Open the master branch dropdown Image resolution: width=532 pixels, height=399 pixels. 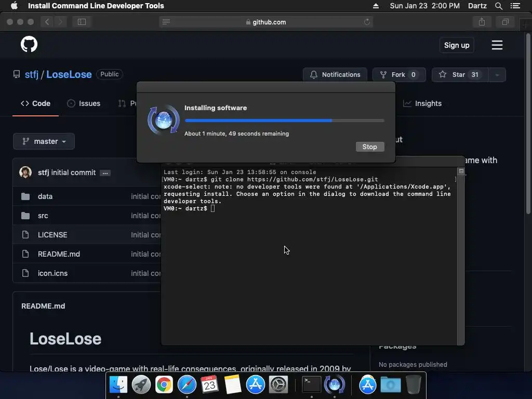click(44, 141)
